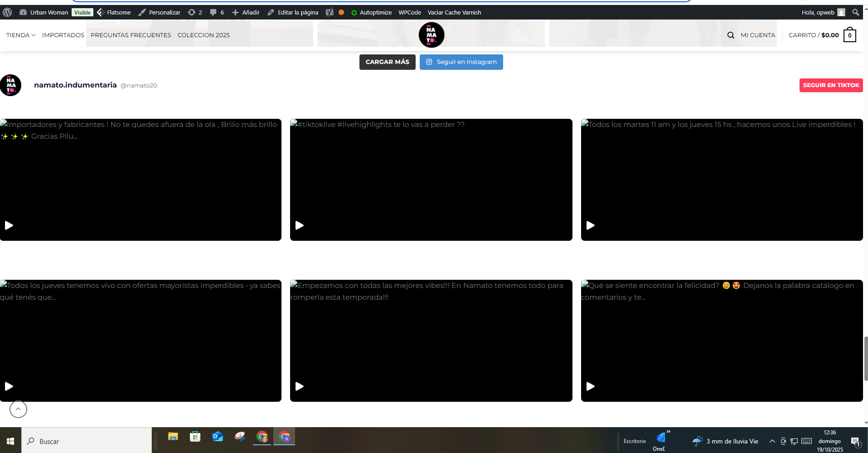This screenshot has width=868, height=453.
Task: Play the Importadores y fabricantes video
Action: coord(9,225)
